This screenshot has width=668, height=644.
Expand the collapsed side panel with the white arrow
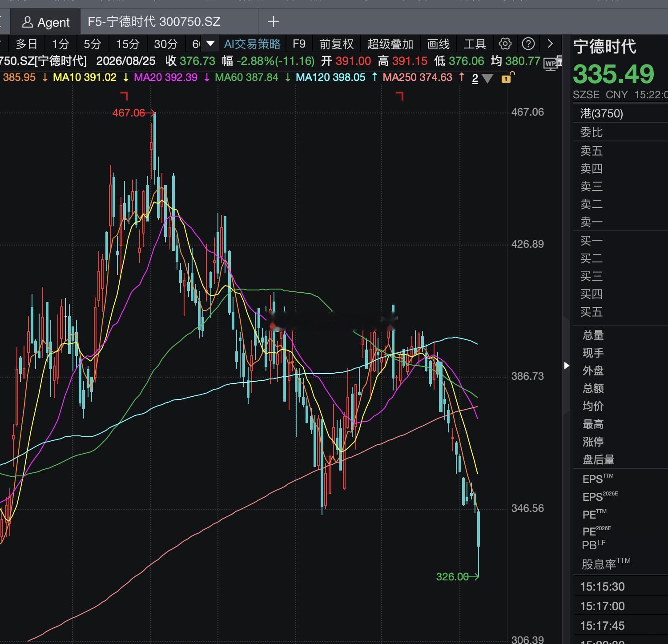(567, 366)
